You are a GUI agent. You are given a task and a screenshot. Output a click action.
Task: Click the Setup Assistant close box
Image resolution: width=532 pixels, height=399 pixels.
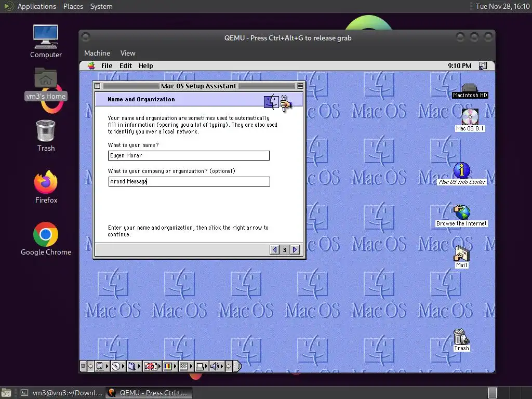[97, 86]
